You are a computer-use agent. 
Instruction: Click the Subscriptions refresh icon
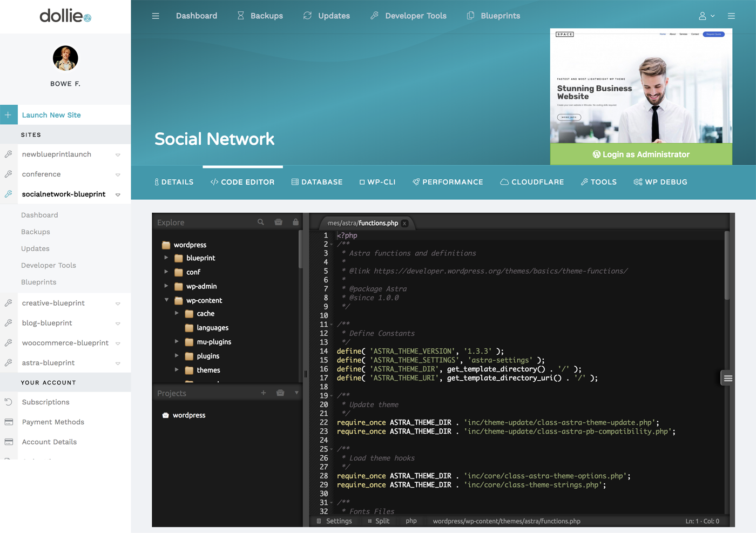pos(9,402)
